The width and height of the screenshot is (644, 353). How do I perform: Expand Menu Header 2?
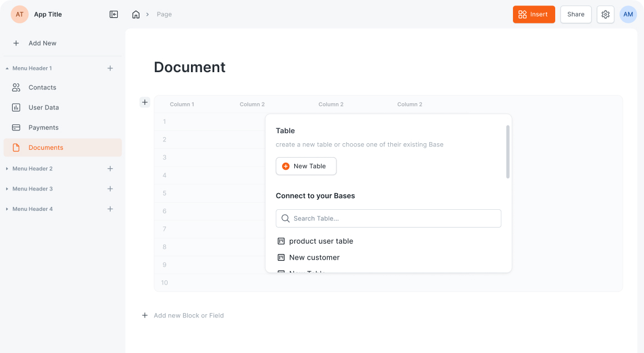7,169
